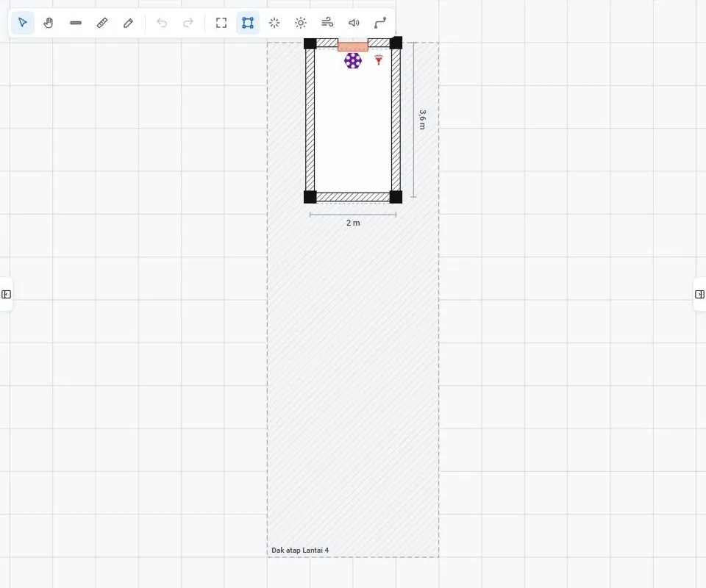Select the pencil draw tool
This screenshot has height=588, width=706.
click(x=128, y=23)
